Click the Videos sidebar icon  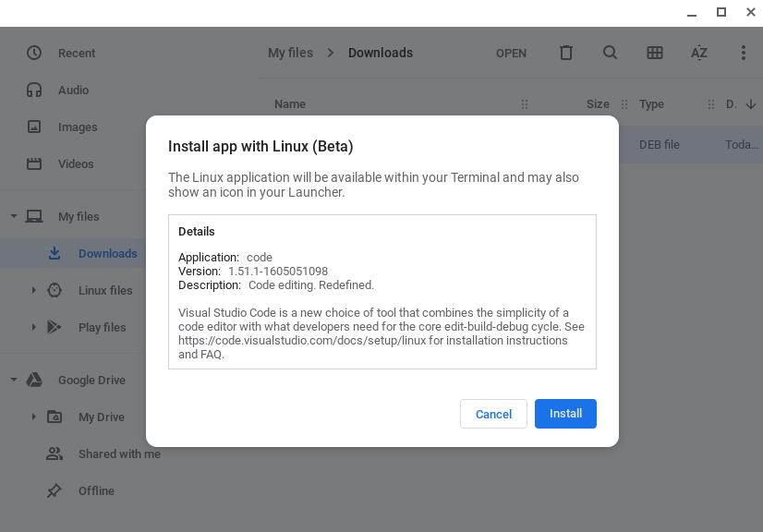34,163
